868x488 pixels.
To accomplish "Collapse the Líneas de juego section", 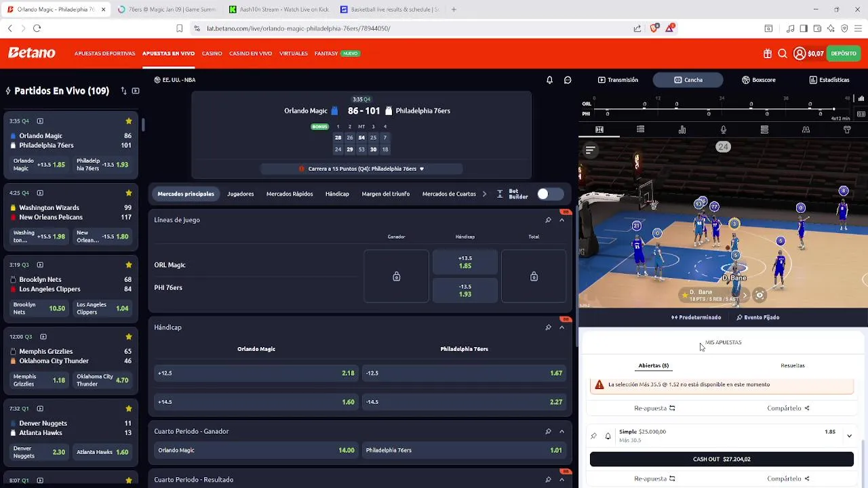I will click(561, 220).
